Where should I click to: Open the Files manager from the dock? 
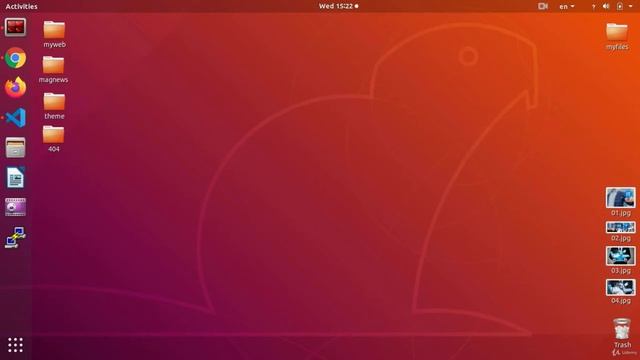click(16, 147)
